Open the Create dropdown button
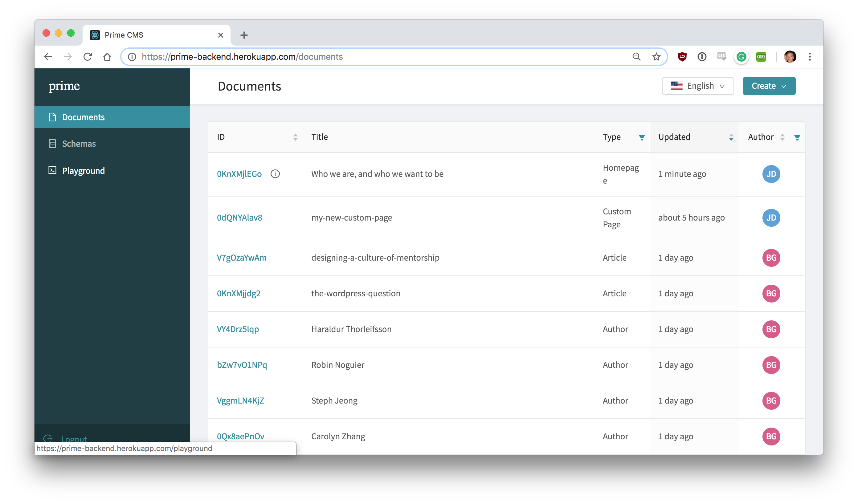This screenshot has height=504, width=858. [768, 86]
